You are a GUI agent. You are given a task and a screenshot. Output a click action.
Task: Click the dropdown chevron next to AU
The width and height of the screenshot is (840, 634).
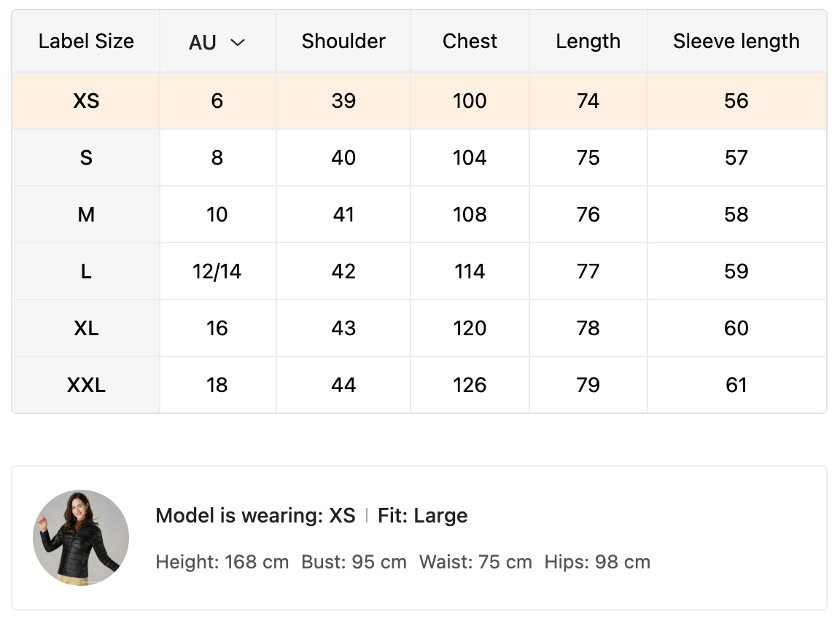pos(238,42)
